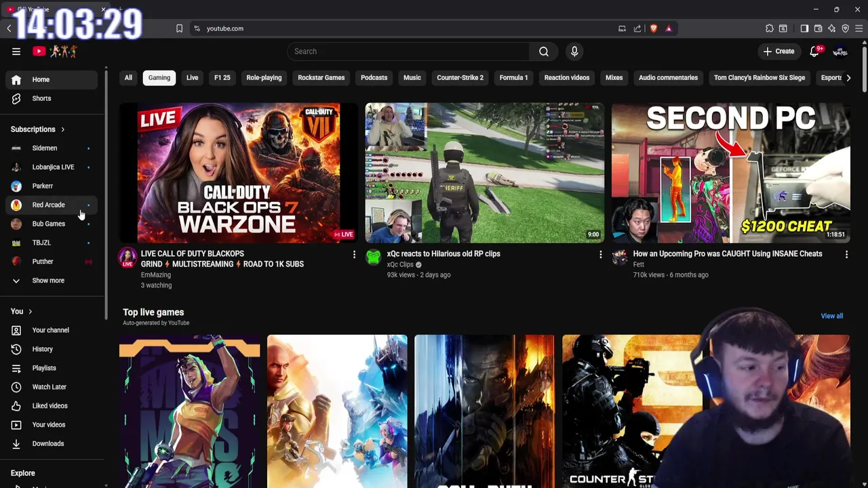The width and height of the screenshot is (868, 488).
Task: Open Watch Later in the sidebar
Action: pos(52,387)
